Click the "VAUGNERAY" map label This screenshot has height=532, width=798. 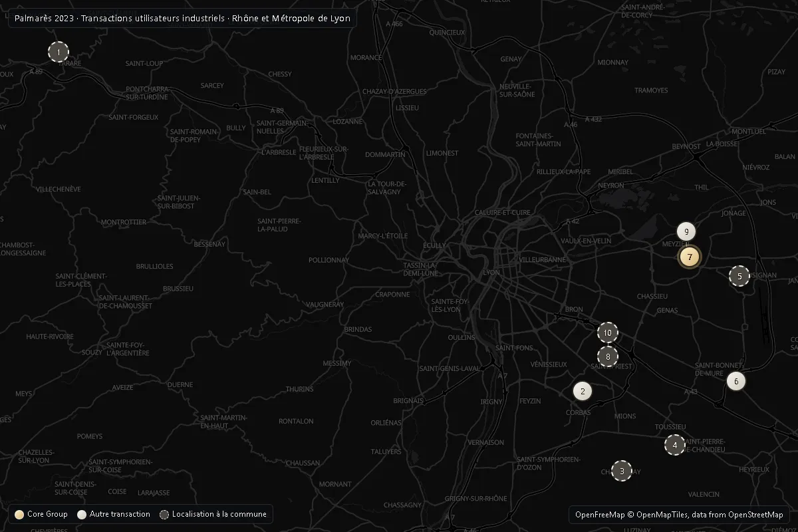click(324, 305)
